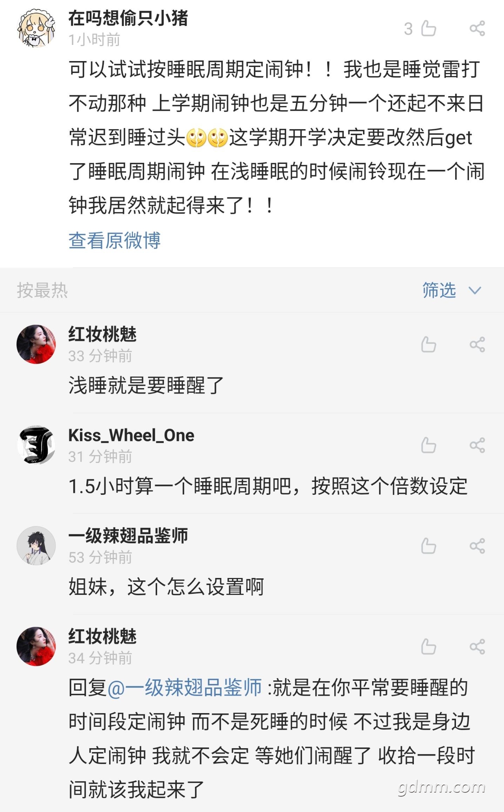Like 一级辣翅品鉴师's comment
This screenshot has width=504, height=812.
click(x=428, y=546)
